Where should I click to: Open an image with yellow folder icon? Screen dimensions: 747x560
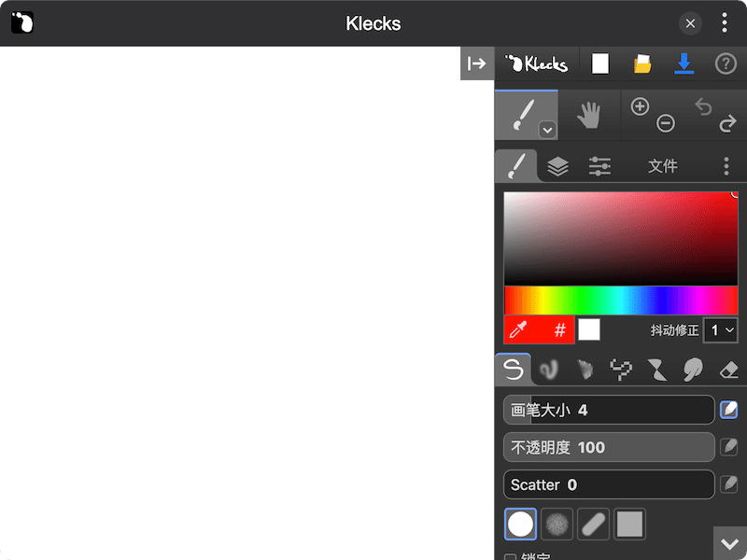click(641, 63)
